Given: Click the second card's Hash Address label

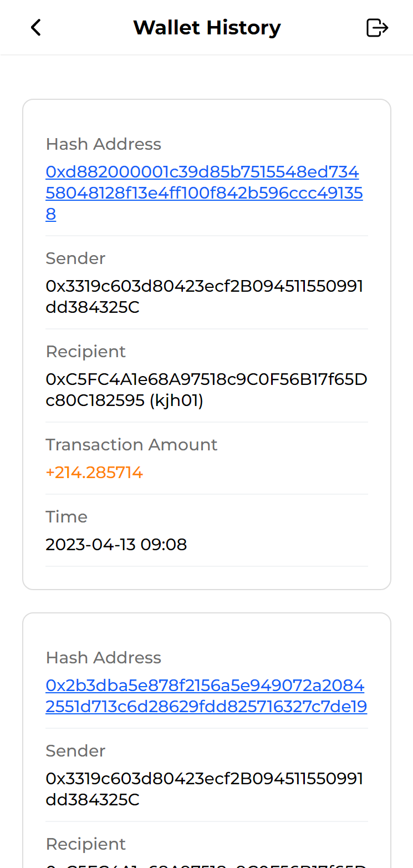Looking at the screenshot, I should point(103,658).
